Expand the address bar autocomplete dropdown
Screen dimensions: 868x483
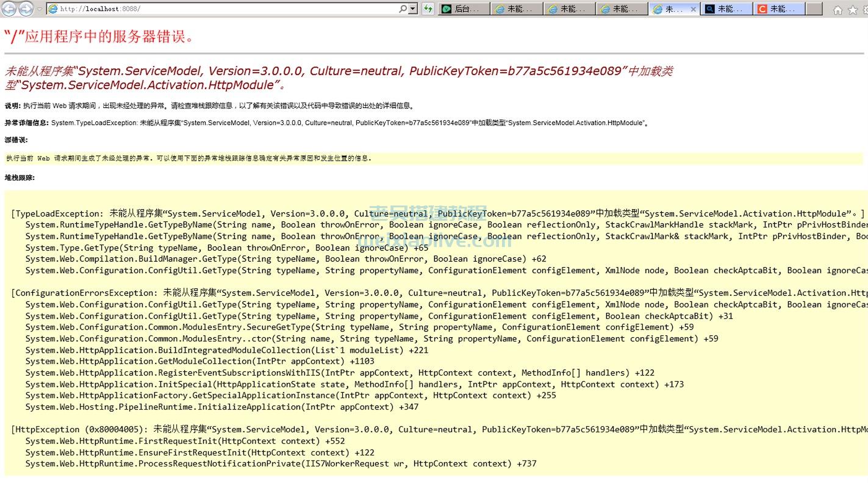pos(413,9)
